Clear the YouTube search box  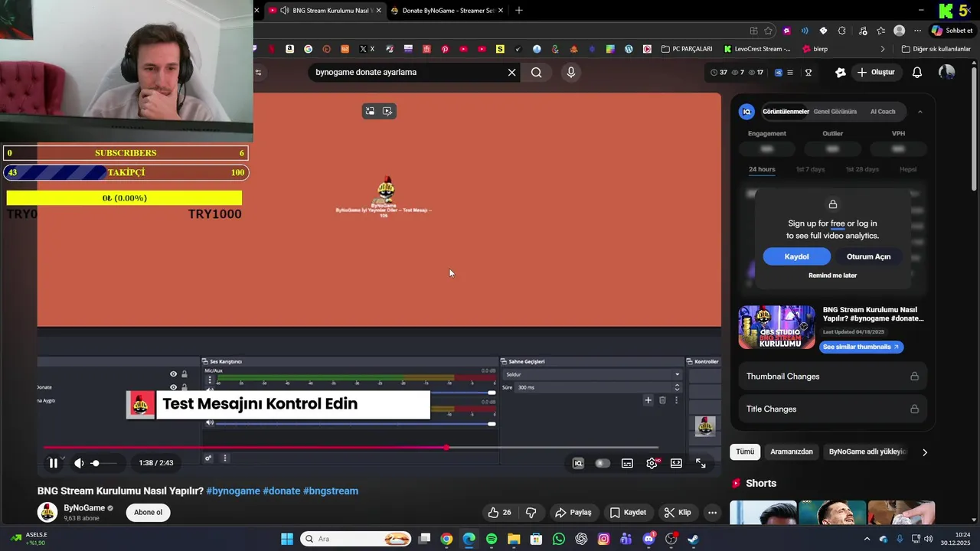pyautogui.click(x=511, y=72)
